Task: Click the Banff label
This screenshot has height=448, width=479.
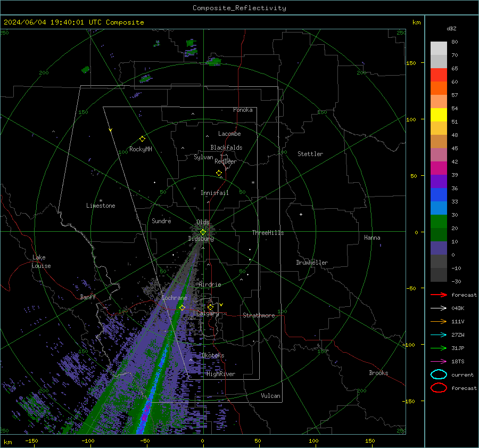Action: click(88, 297)
